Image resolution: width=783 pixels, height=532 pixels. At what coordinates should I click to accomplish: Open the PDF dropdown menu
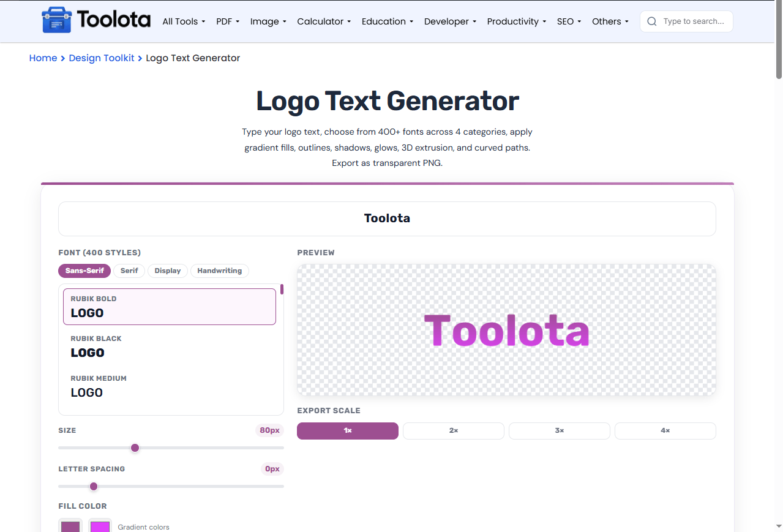click(x=228, y=21)
